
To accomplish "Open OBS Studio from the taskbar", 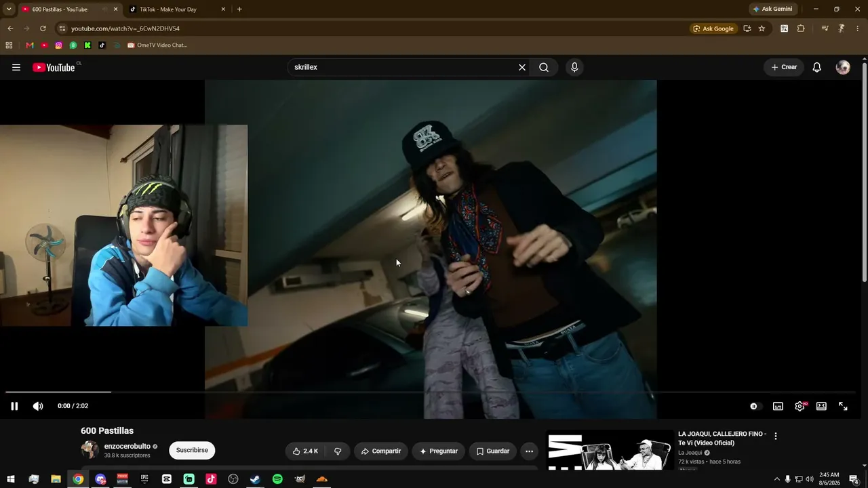I will [x=233, y=479].
